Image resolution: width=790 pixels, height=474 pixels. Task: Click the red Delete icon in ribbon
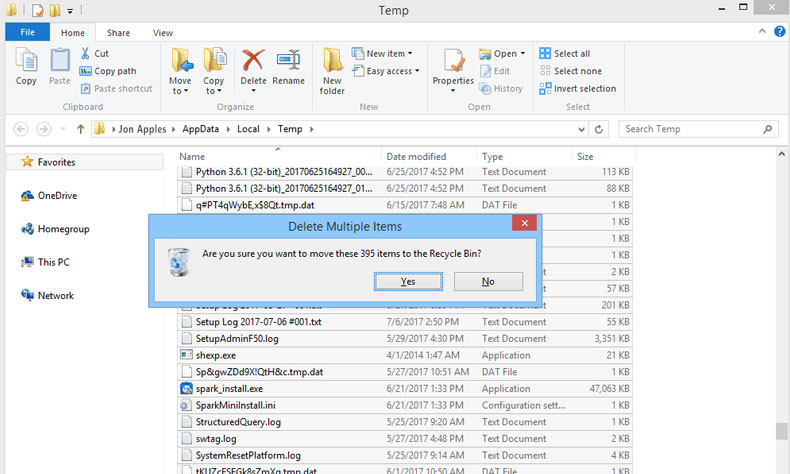coord(253,66)
